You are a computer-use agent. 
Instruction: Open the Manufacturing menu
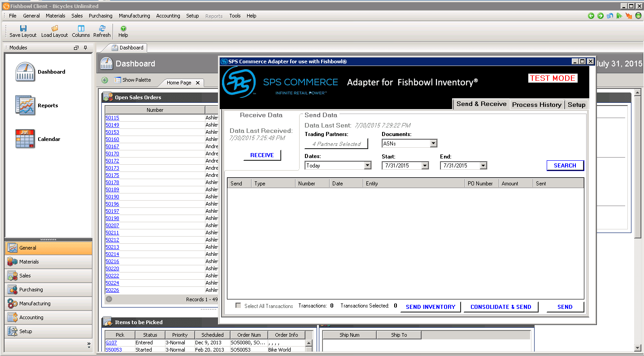pos(134,16)
